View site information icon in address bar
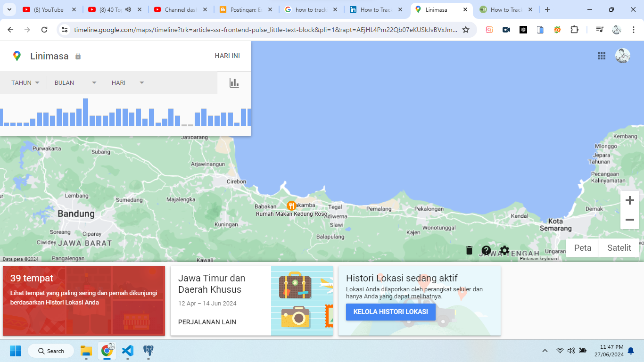Screen dimensions: 644x362 tap(65, 30)
